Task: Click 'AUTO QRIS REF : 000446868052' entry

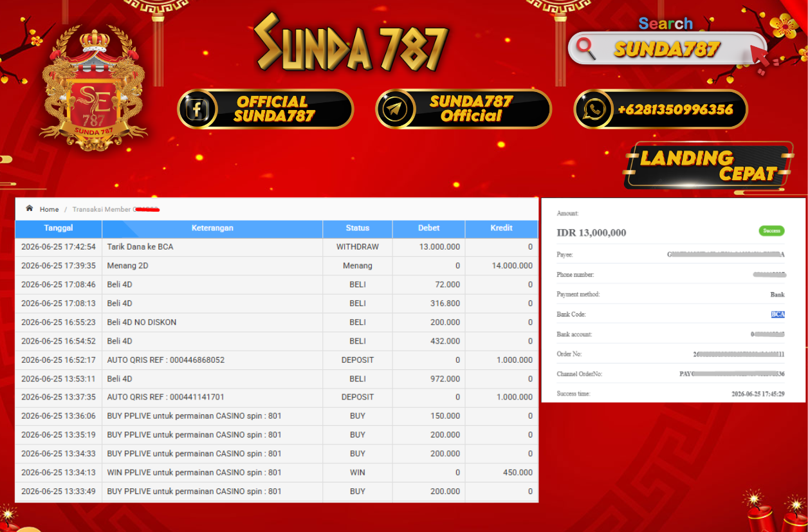Action: point(166,360)
